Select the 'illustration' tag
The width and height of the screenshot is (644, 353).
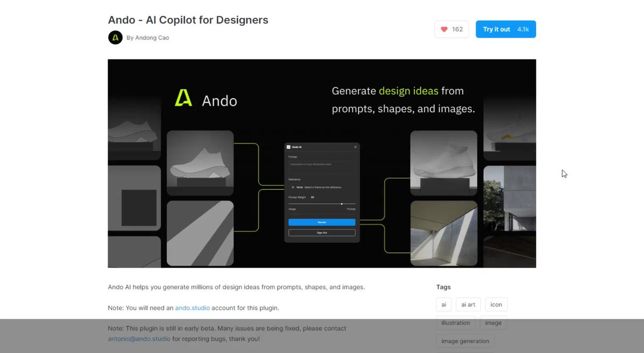coord(456,323)
